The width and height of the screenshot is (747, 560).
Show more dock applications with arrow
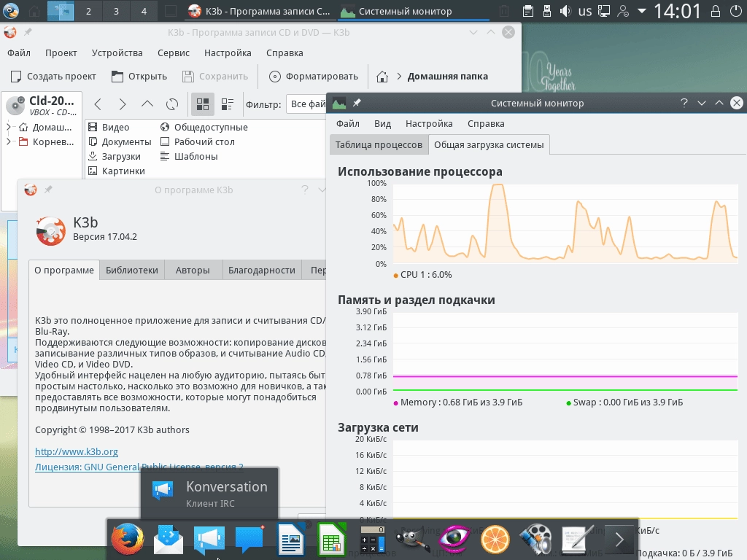[x=619, y=540]
